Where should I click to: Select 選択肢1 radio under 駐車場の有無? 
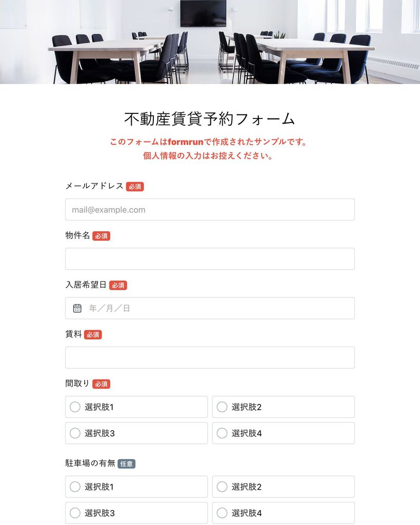click(x=136, y=487)
